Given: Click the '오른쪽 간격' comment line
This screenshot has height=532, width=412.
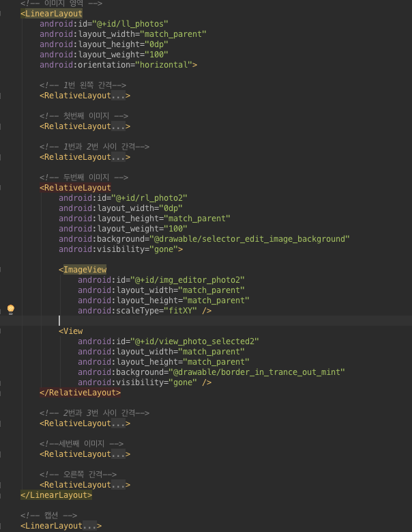Looking at the screenshot, I should [78, 475].
